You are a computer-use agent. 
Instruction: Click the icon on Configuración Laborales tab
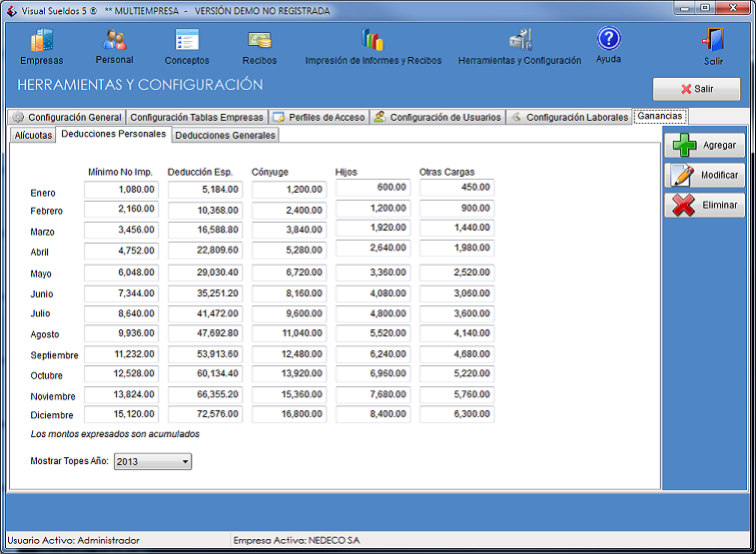516,117
